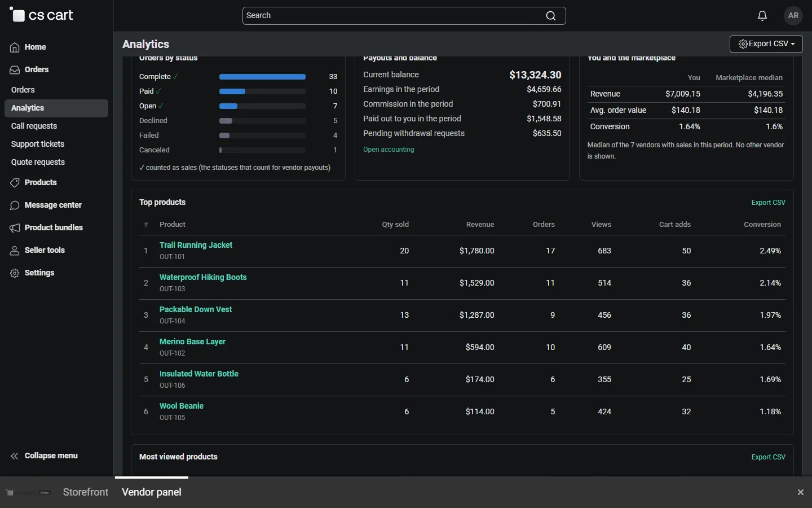Open the Orders submenu item under Orders
The height and width of the screenshot is (508, 812).
tap(23, 90)
